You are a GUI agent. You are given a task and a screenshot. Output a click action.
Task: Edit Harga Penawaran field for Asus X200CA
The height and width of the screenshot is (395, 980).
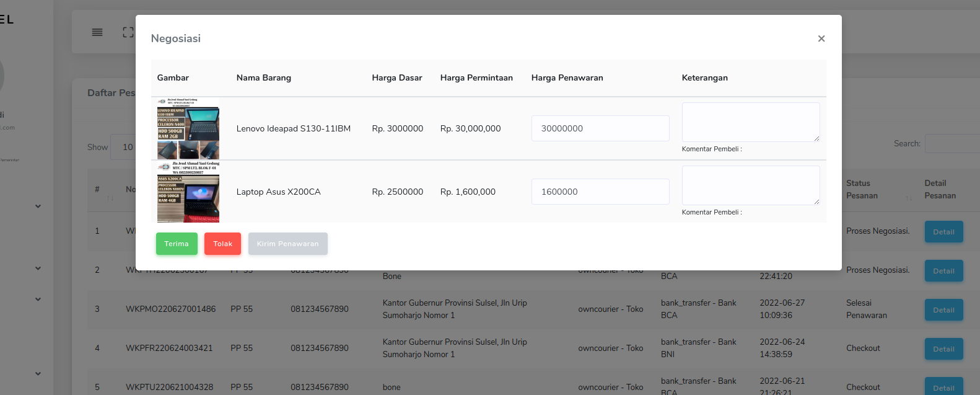[600, 192]
